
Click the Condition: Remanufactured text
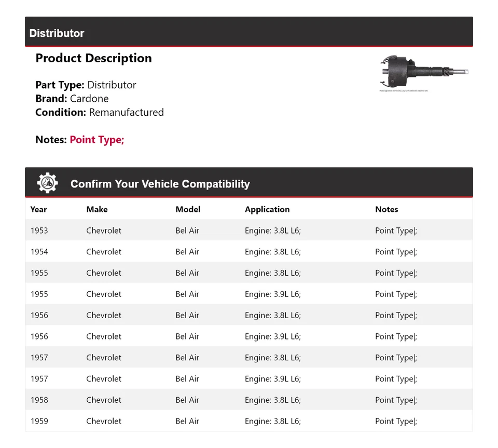tap(100, 112)
